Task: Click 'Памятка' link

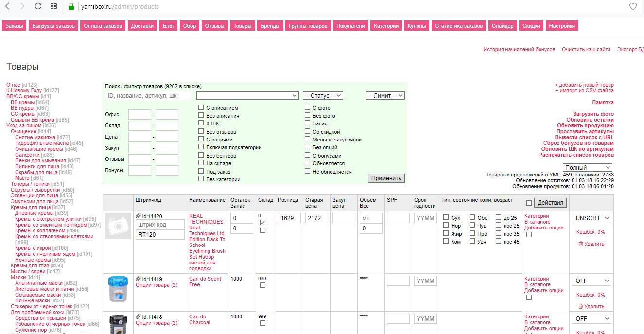Action: tap(603, 102)
